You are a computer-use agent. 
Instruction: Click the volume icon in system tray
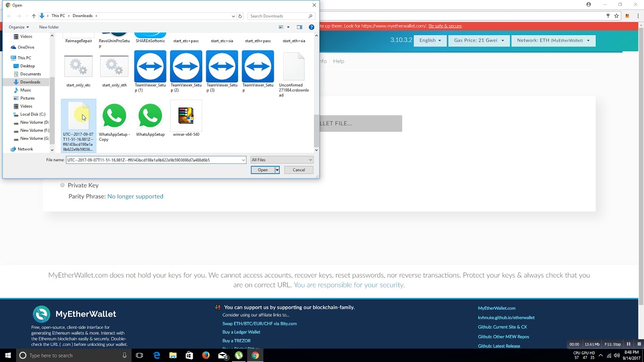pyautogui.click(x=617, y=355)
